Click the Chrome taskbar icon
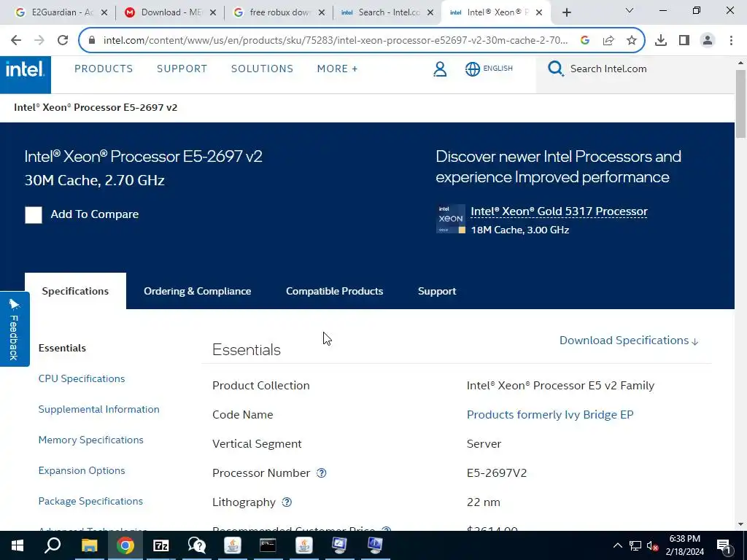747x560 pixels. coord(125,545)
